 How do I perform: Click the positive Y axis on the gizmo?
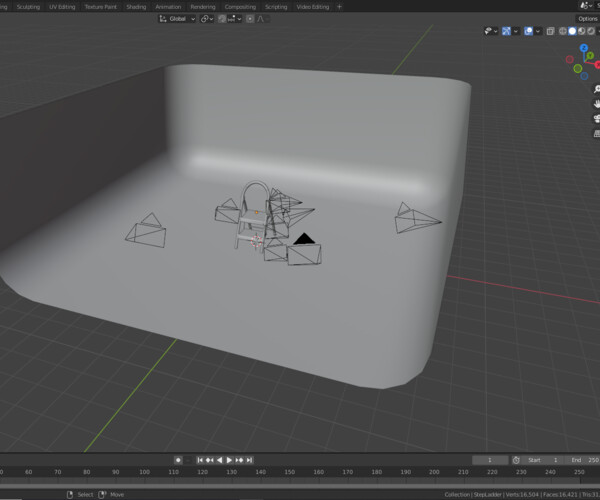click(x=590, y=56)
